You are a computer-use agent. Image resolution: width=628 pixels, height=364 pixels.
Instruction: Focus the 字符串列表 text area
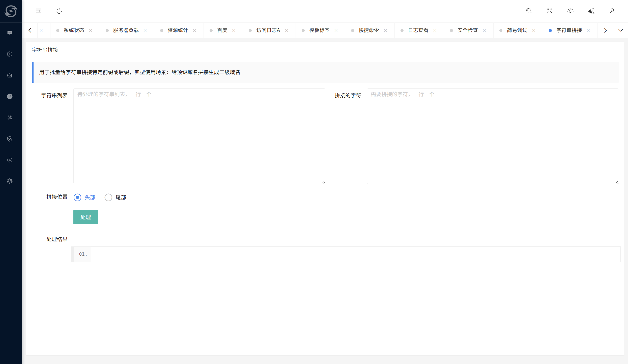(199, 136)
